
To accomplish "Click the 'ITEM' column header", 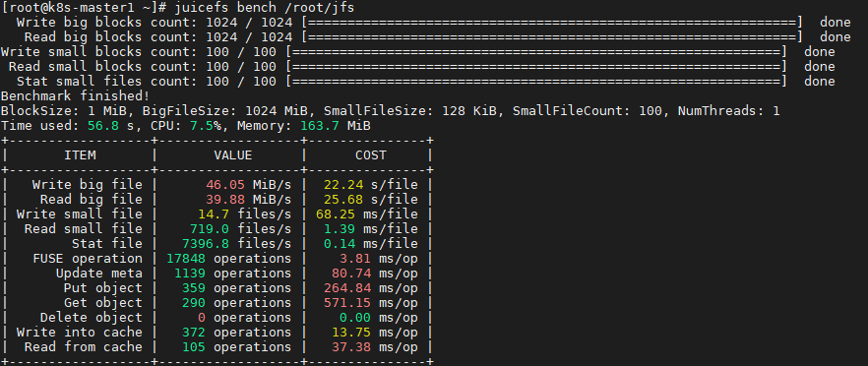I will 80,155.
